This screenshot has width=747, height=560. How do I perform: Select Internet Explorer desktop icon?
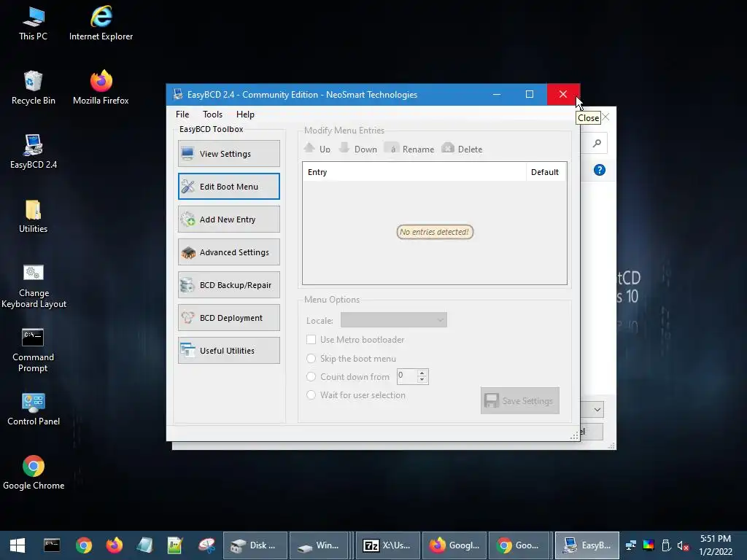coord(101,24)
